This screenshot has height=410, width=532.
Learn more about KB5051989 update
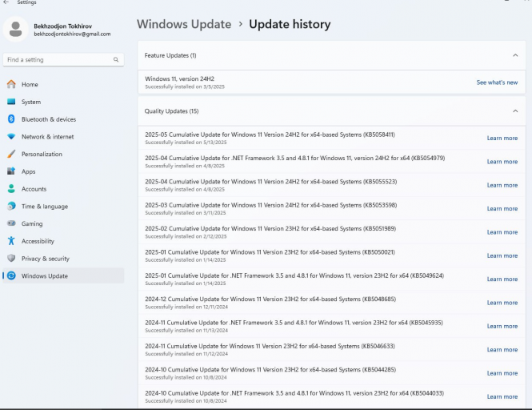coord(502,232)
